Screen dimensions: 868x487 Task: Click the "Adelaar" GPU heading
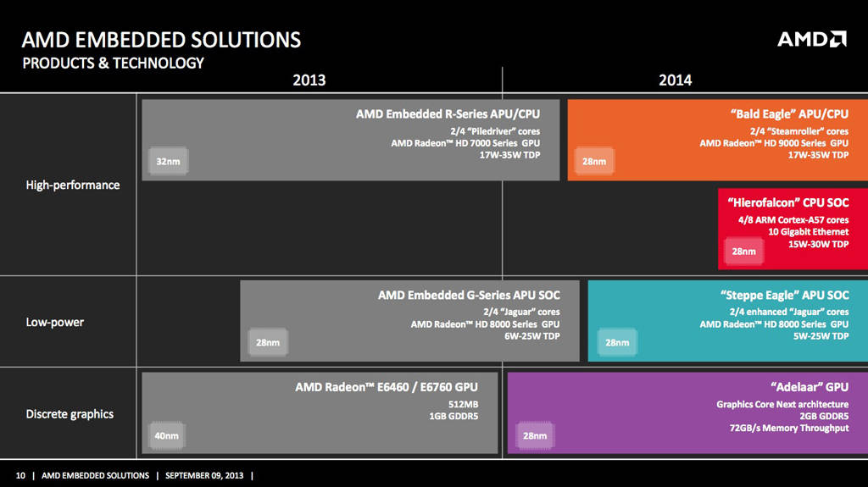(x=810, y=387)
